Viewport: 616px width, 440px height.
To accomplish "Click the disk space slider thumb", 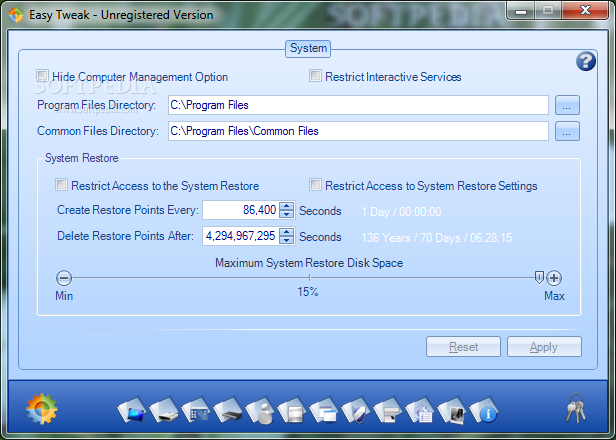I will (x=539, y=277).
